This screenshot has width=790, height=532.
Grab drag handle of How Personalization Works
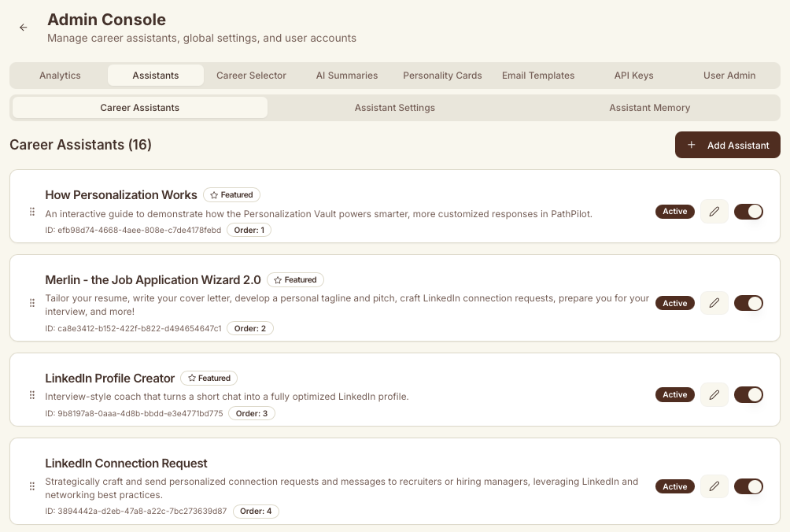click(32, 212)
